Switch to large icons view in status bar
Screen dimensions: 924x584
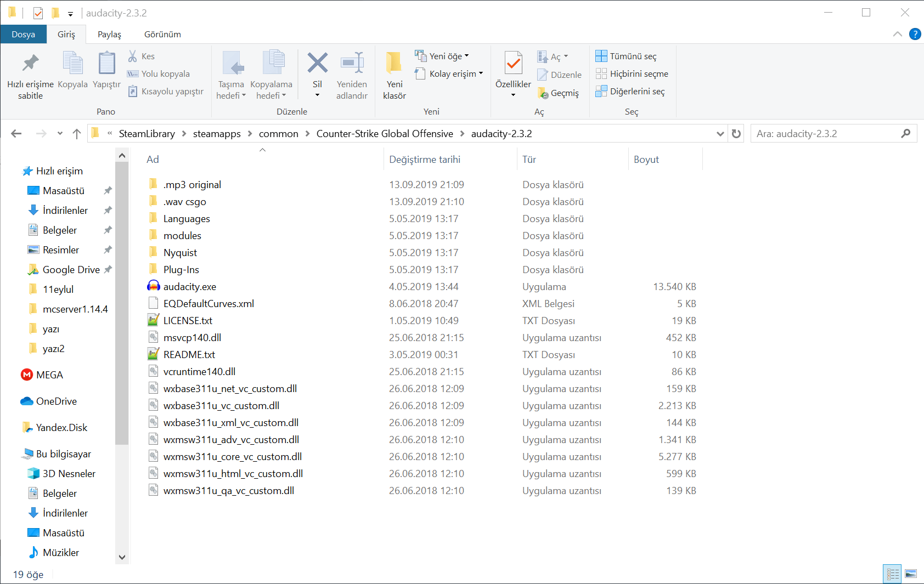[910, 574]
